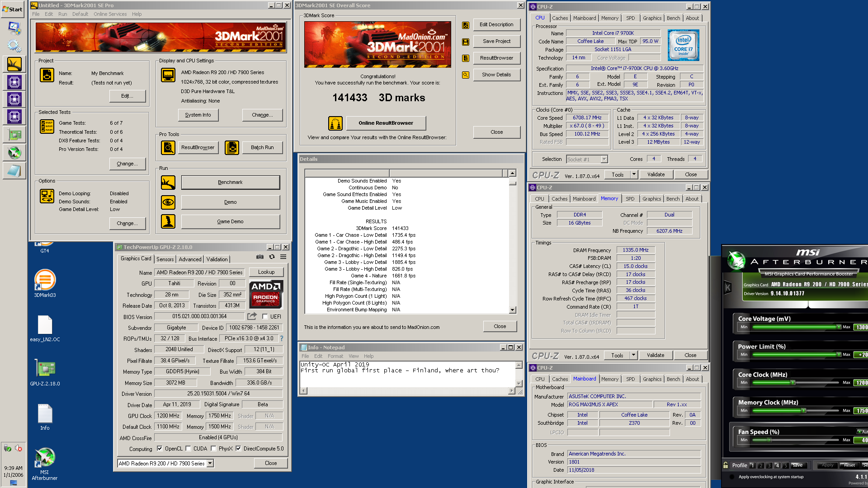Take a GPU-Z screenshot with the camera icon
This screenshot has height=488, width=868.
coord(260,257)
